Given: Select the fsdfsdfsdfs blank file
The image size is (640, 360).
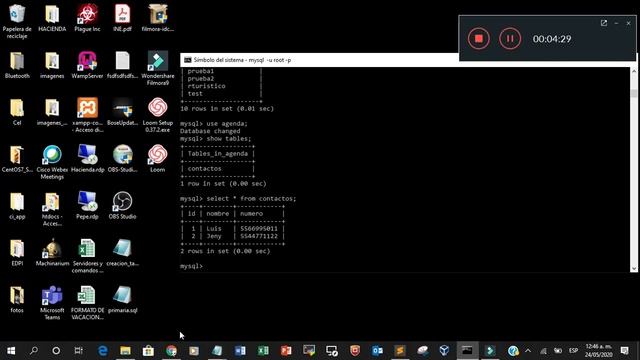Looking at the screenshot, I should click(x=122, y=65).
